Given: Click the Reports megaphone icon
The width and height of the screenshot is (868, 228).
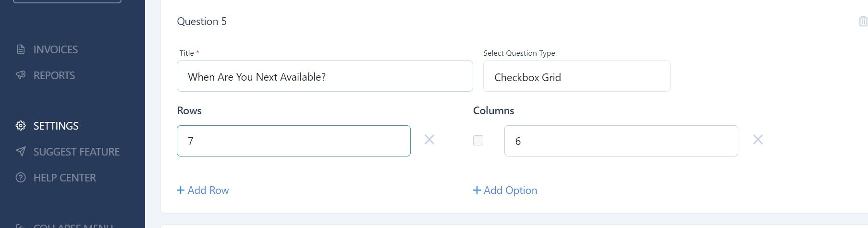Looking at the screenshot, I should pyautogui.click(x=21, y=75).
